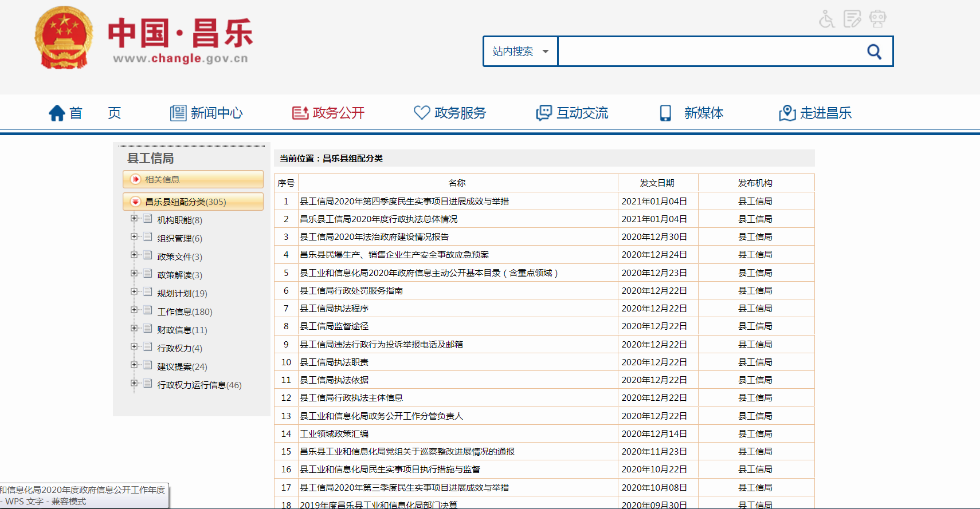
Task: Go to the 新闻中心 menu item
Action: coord(206,113)
